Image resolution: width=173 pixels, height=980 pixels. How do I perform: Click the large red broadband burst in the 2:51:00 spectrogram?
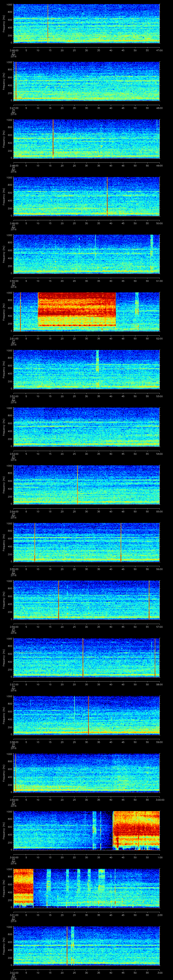coord(77,309)
